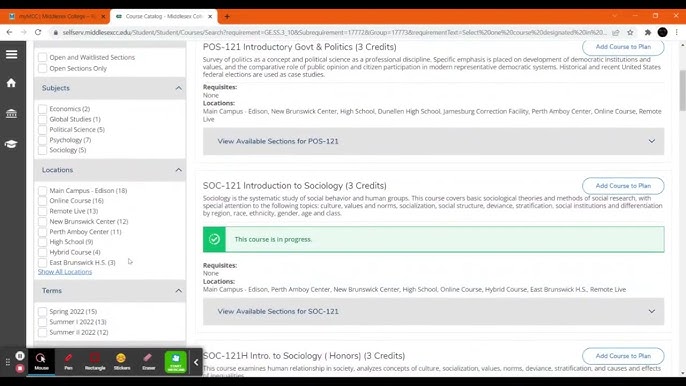Open a new browser tab

227,17
